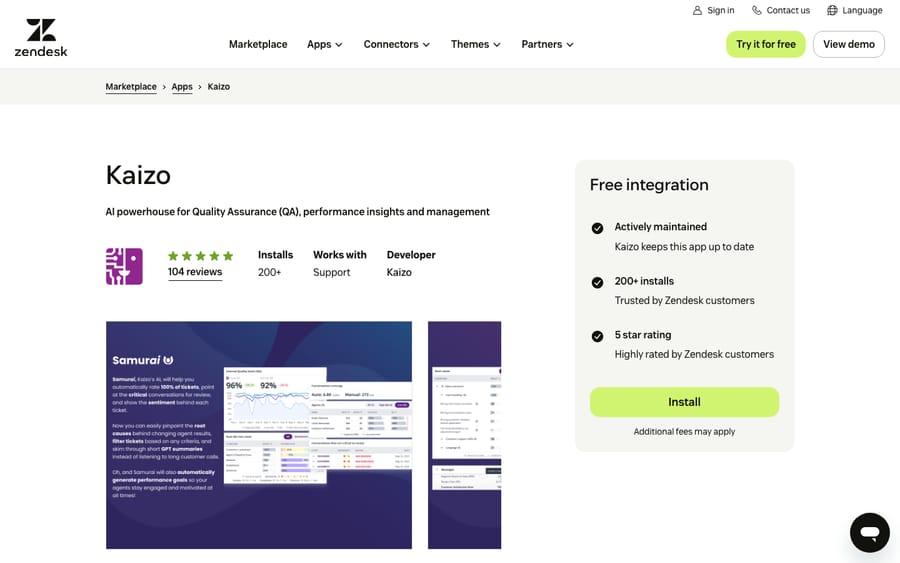Open the Samurai screenshot thumbnail
This screenshot has height=563, width=900.
click(259, 435)
